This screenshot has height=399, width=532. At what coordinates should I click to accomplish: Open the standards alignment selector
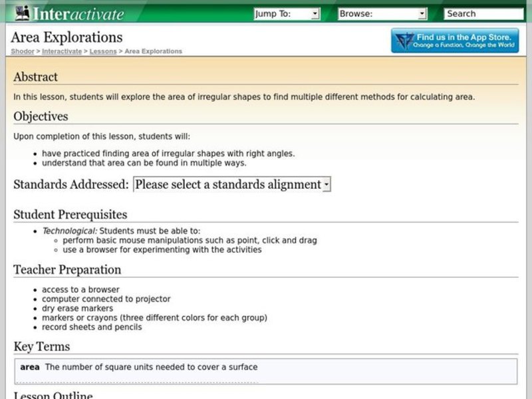(229, 184)
